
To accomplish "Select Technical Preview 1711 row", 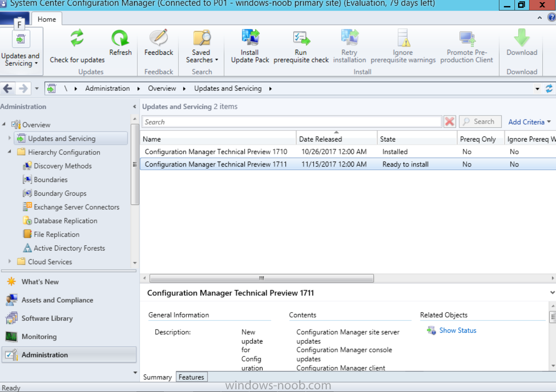I will click(x=348, y=164).
